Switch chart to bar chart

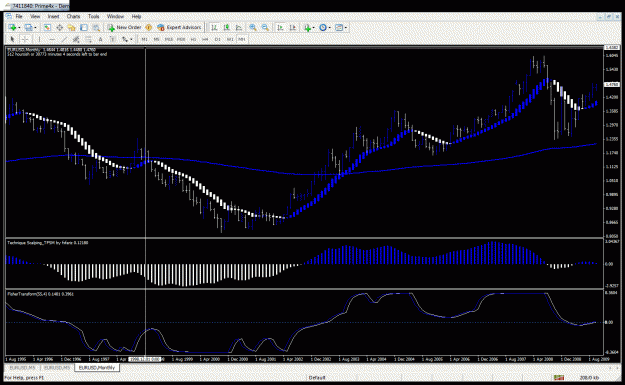point(214,28)
